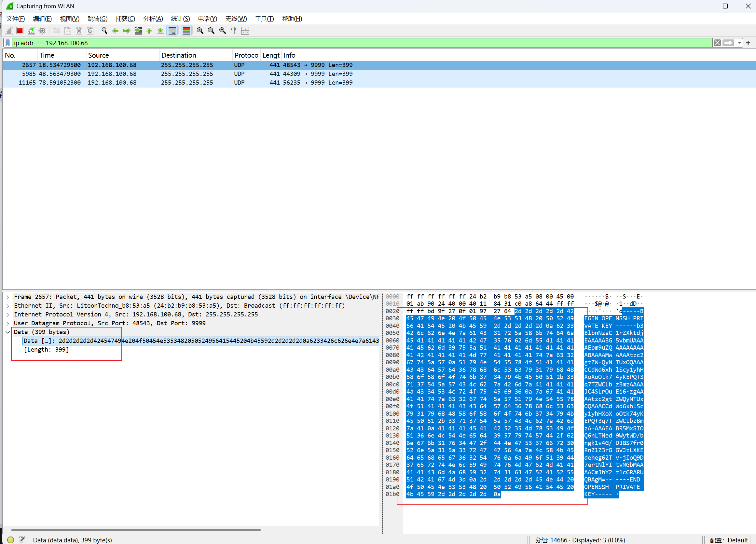Jump to first packet icon
Image resolution: width=756 pixels, height=544 pixels.
click(149, 31)
